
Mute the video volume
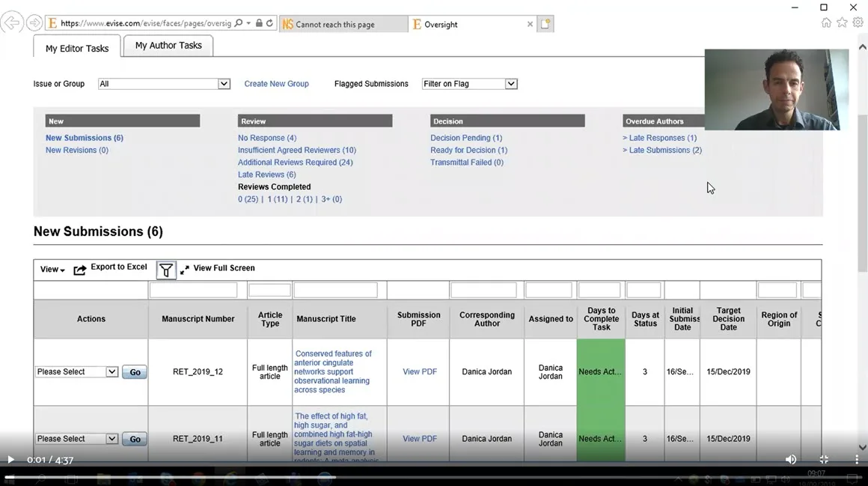tap(790, 459)
